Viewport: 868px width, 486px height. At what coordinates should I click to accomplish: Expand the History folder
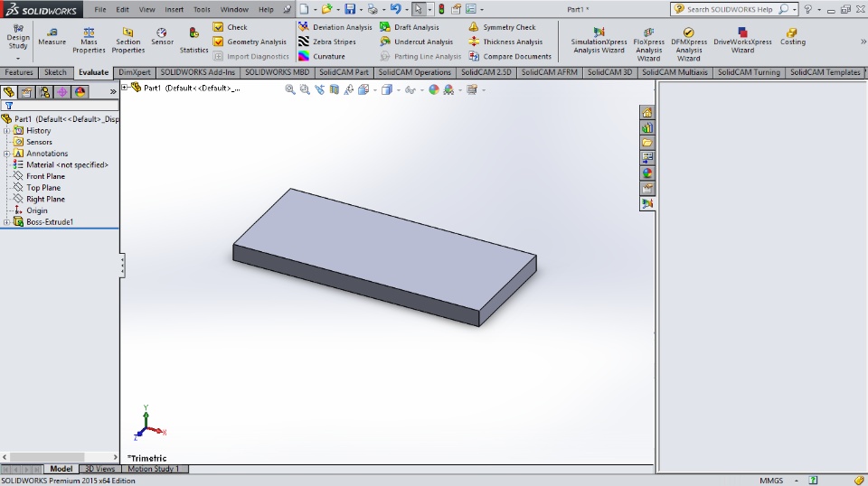(6, 131)
